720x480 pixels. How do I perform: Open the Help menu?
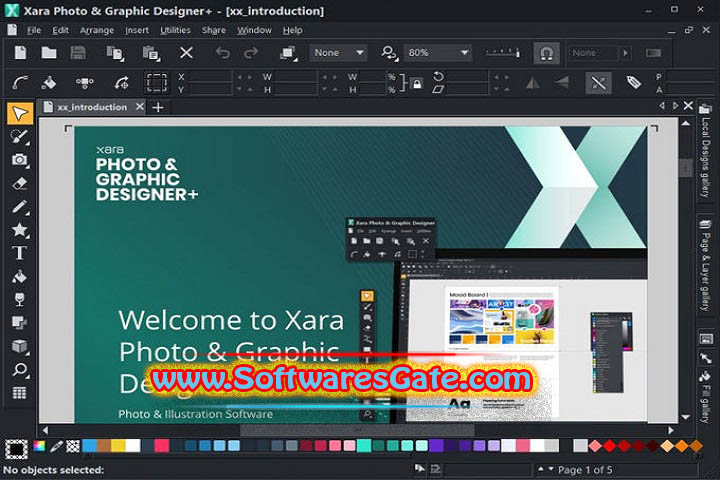point(292,30)
